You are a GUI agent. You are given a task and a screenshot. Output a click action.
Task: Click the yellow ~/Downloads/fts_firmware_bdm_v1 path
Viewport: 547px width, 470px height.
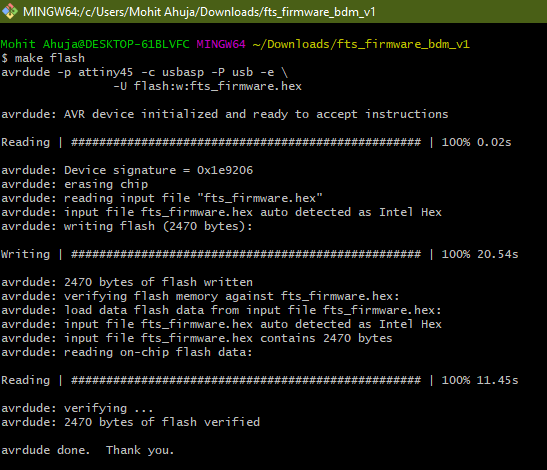click(x=361, y=44)
